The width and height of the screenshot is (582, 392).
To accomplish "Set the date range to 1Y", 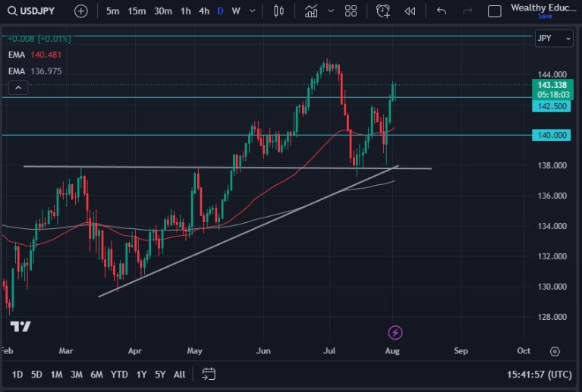I will pos(141,375).
